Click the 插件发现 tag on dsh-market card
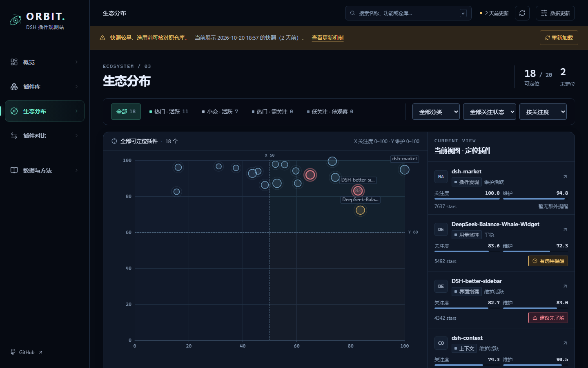 tap(466, 182)
